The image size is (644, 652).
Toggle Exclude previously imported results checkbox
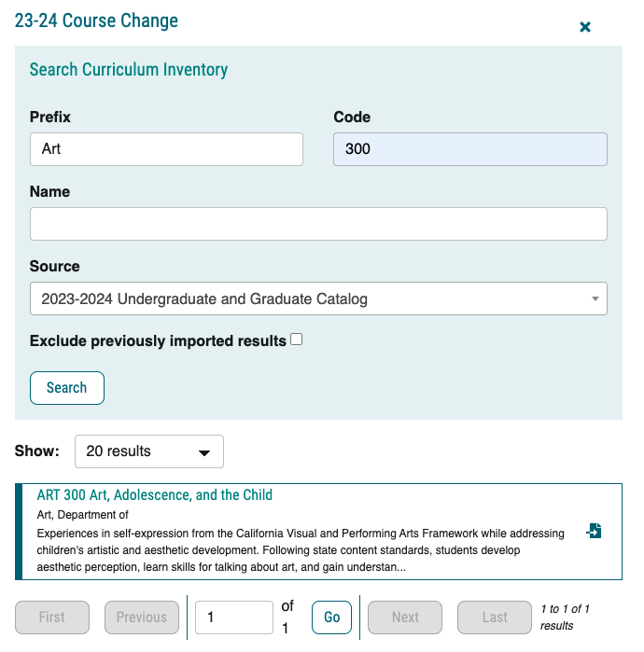(x=296, y=340)
